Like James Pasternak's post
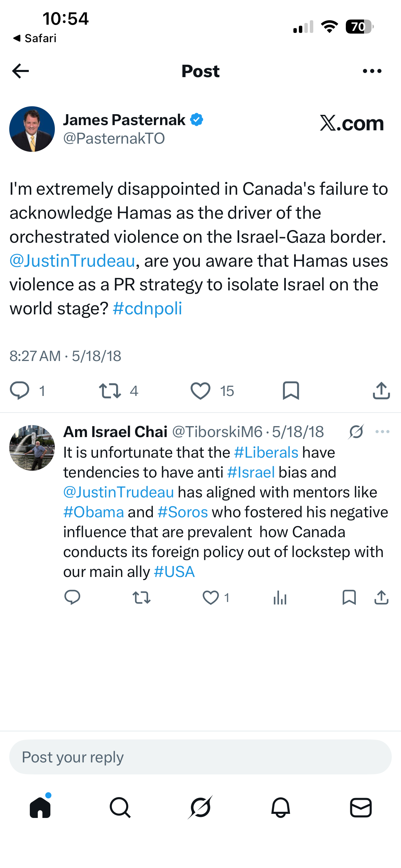The image size is (401, 868). point(200,391)
